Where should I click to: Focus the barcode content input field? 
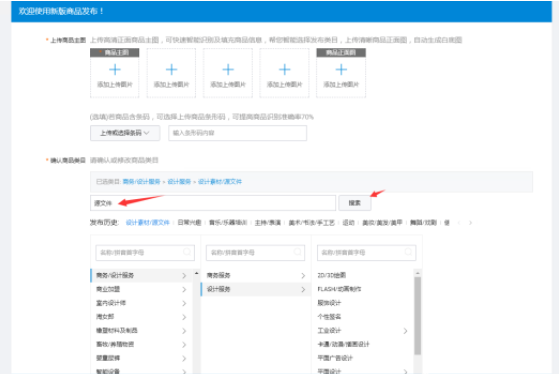tap(237, 133)
